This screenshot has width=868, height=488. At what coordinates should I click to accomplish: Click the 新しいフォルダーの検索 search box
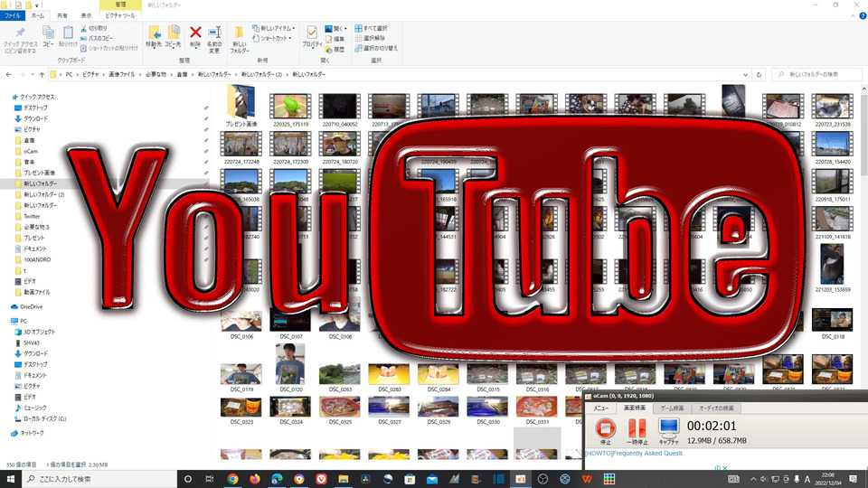tap(817, 74)
